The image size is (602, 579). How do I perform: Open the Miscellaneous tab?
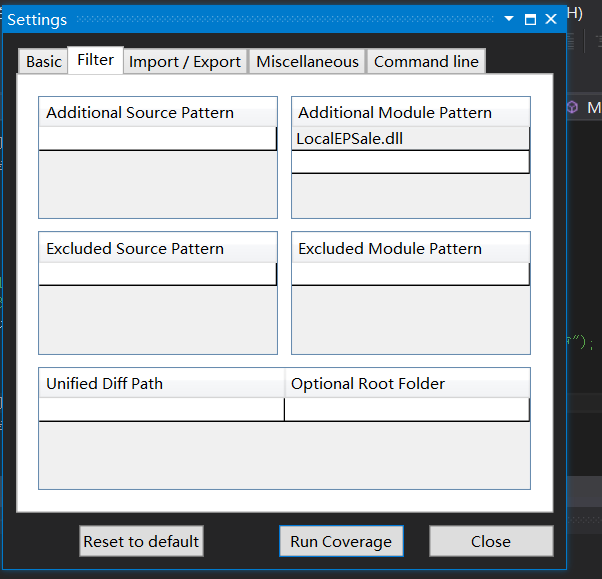(x=307, y=61)
